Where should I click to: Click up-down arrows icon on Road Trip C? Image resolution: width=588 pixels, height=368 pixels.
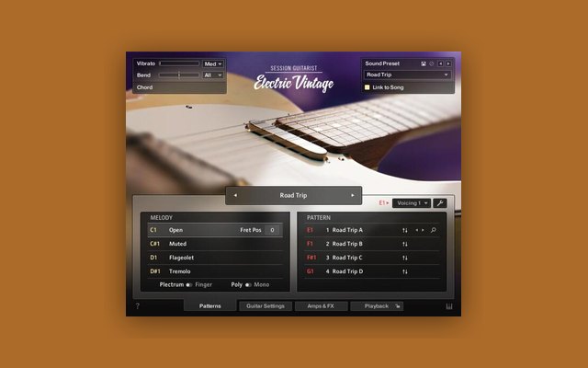[405, 258]
